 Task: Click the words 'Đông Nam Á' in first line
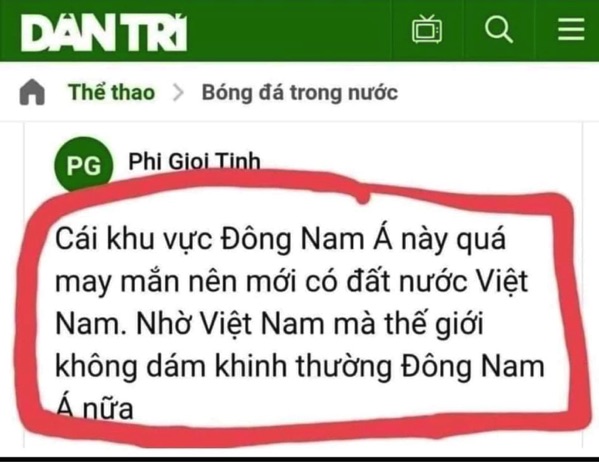[307, 239]
